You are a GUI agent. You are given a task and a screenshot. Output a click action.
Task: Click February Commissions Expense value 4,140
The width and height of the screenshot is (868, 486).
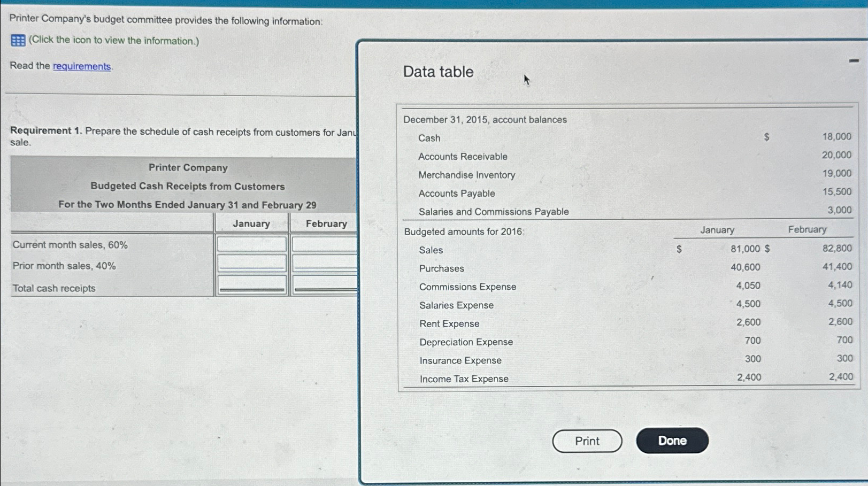pyautogui.click(x=840, y=285)
